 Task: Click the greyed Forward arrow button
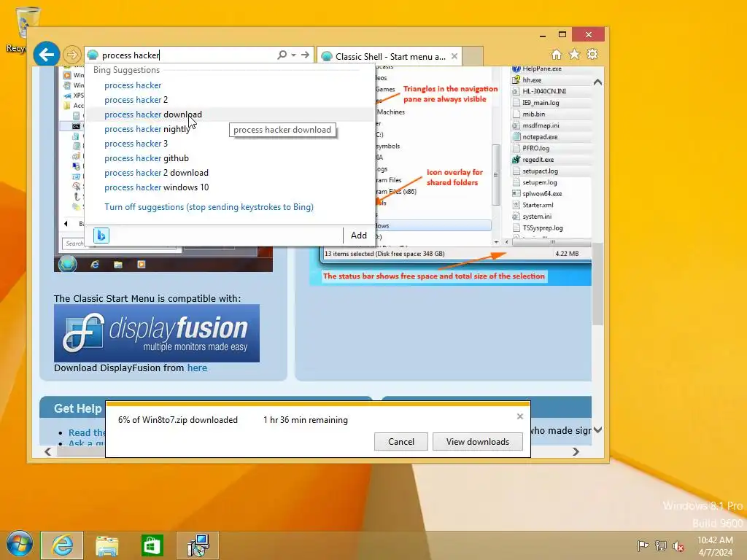(x=72, y=55)
